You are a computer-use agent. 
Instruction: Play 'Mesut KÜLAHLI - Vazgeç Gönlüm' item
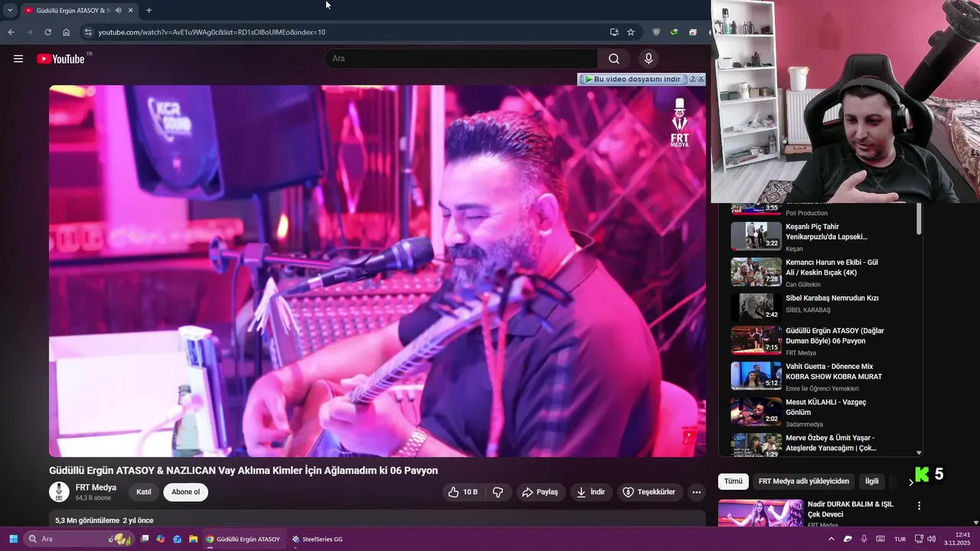point(819,412)
